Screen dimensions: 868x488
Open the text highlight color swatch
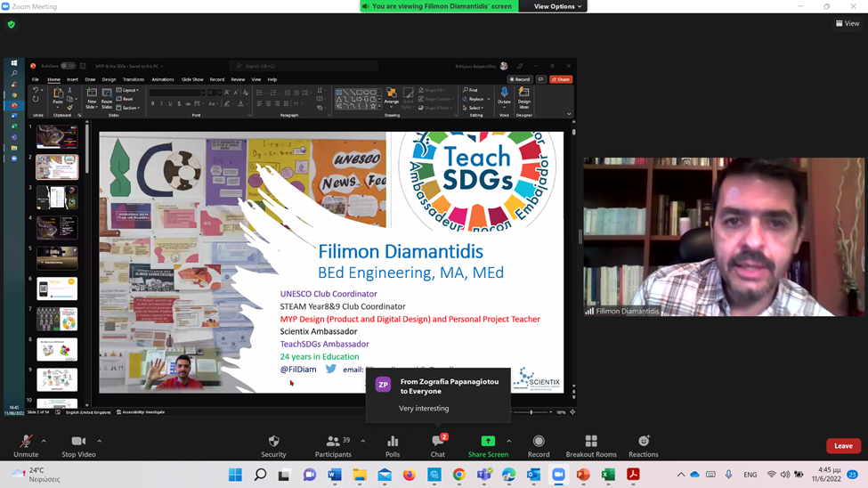tap(227, 103)
